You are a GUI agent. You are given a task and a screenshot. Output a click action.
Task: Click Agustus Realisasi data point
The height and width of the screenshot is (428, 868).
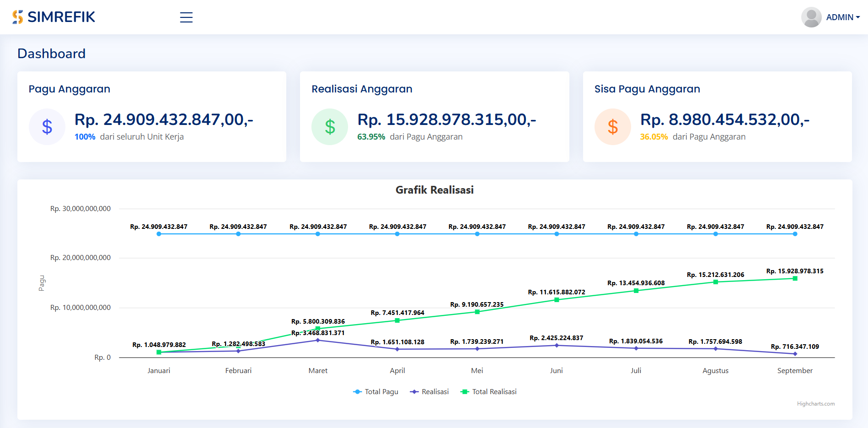coord(715,349)
